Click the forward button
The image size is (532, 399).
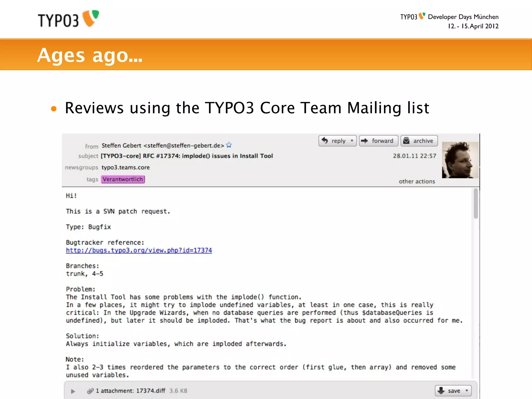click(378, 141)
